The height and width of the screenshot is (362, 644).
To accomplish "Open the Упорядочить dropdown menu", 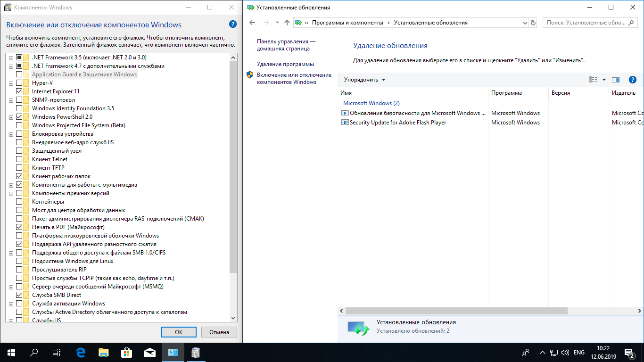I will coord(364,80).
